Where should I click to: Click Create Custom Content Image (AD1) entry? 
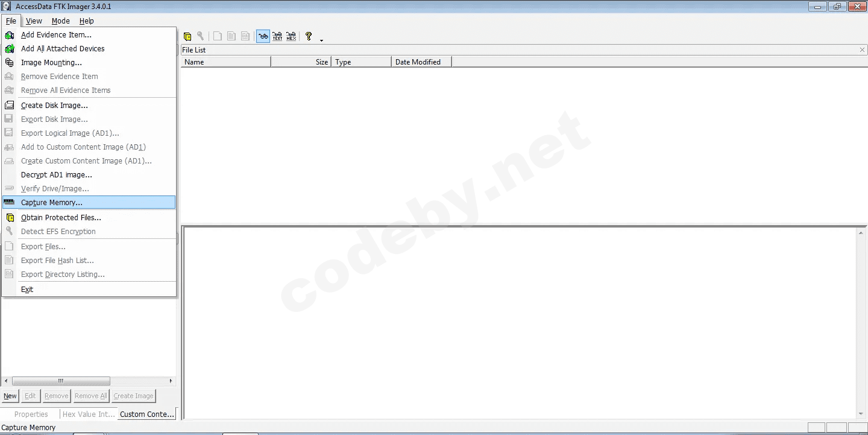(89, 161)
